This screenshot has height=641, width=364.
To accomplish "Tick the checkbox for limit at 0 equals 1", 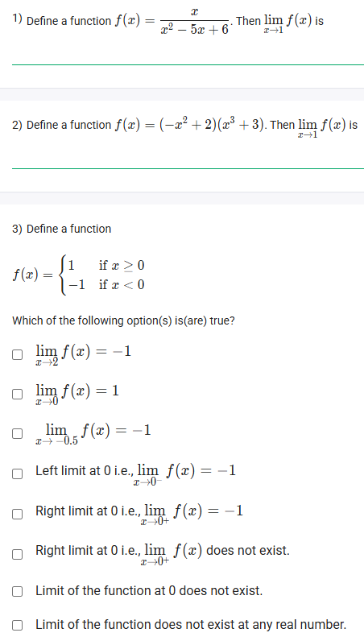I will click(x=17, y=394).
